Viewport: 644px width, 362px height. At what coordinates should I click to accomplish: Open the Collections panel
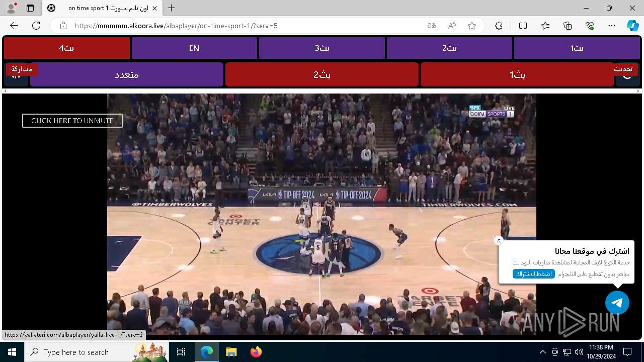coord(568,26)
